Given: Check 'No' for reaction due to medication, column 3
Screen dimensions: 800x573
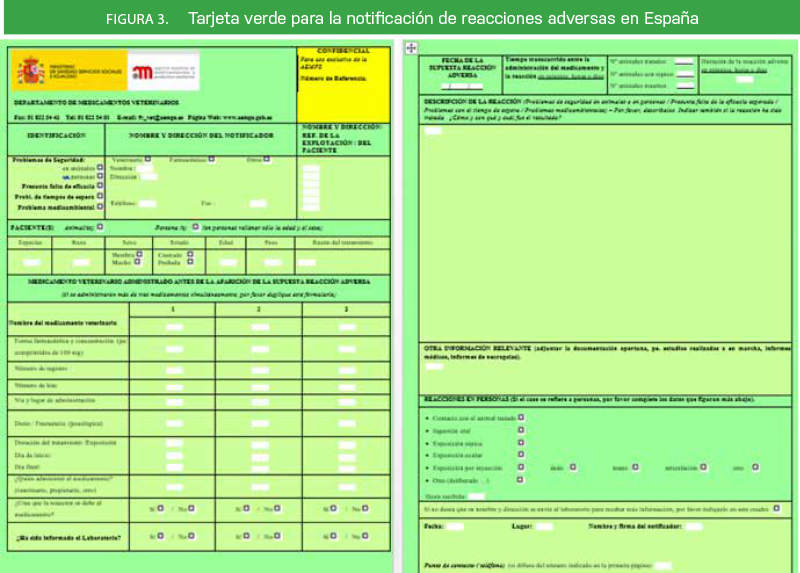Looking at the screenshot, I should [x=365, y=508].
